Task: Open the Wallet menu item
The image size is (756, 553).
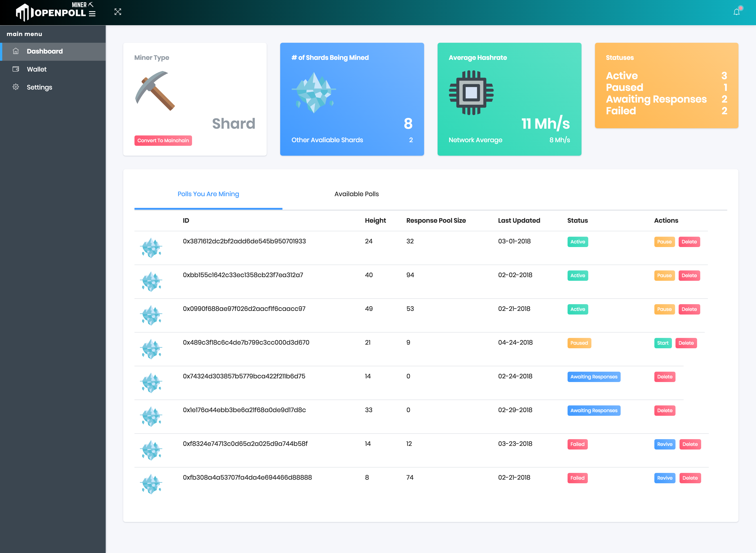Action: (37, 69)
